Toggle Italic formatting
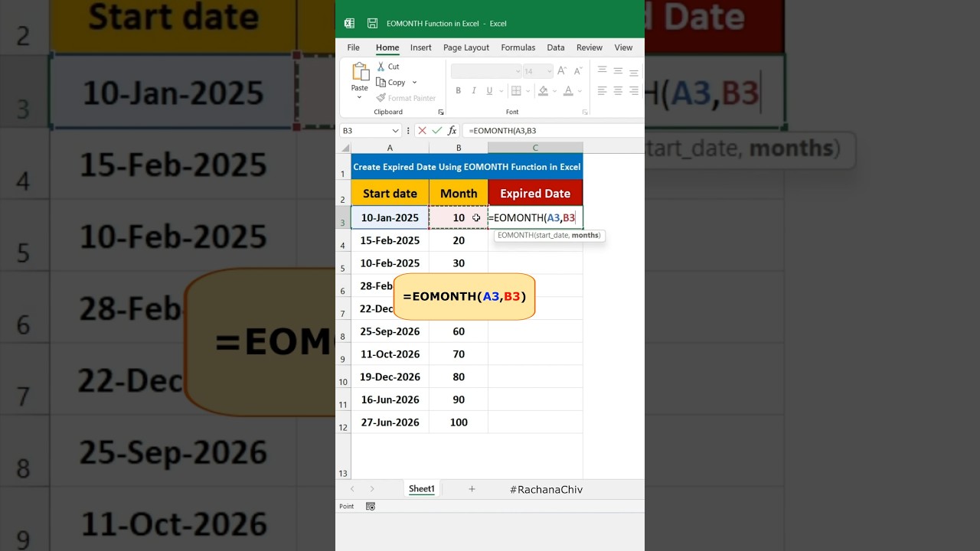The width and height of the screenshot is (980, 551). [x=474, y=91]
